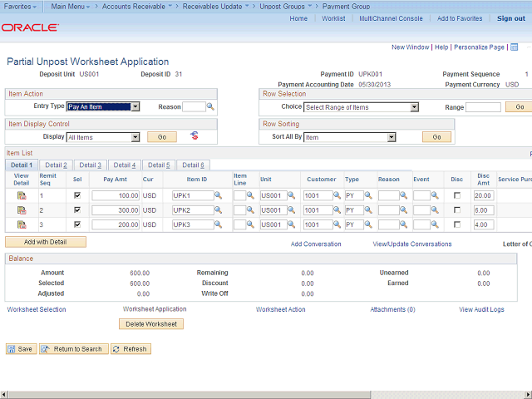Open the Entry Type dropdown
The height and width of the screenshot is (399, 532).
click(103, 106)
